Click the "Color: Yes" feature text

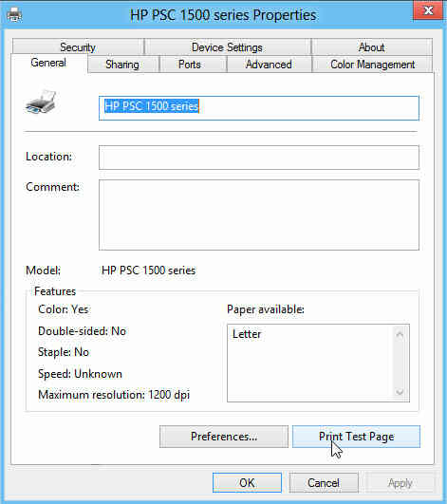click(x=64, y=309)
